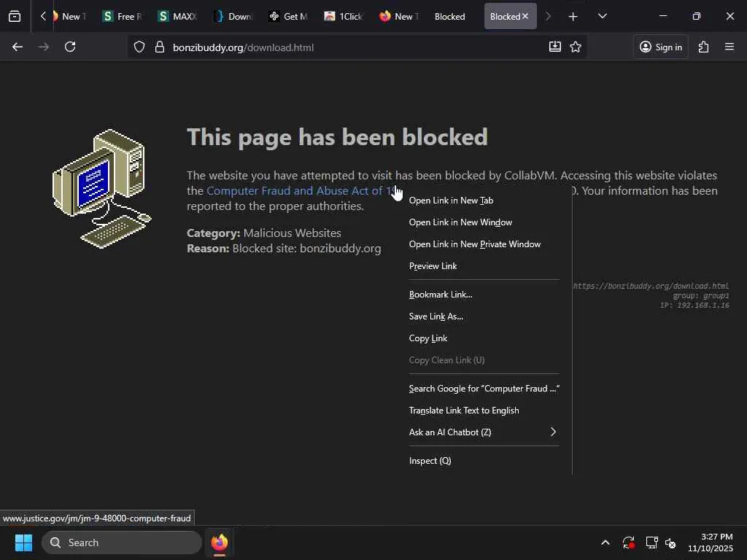Switch to the 1Click tab
This screenshot has width=747, height=560.
[x=344, y=16]
